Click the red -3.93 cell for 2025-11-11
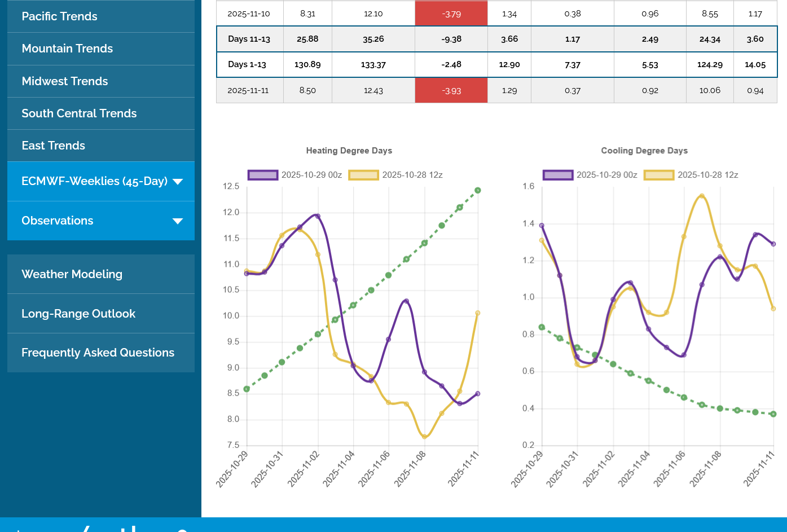 (x=451, y=90)
